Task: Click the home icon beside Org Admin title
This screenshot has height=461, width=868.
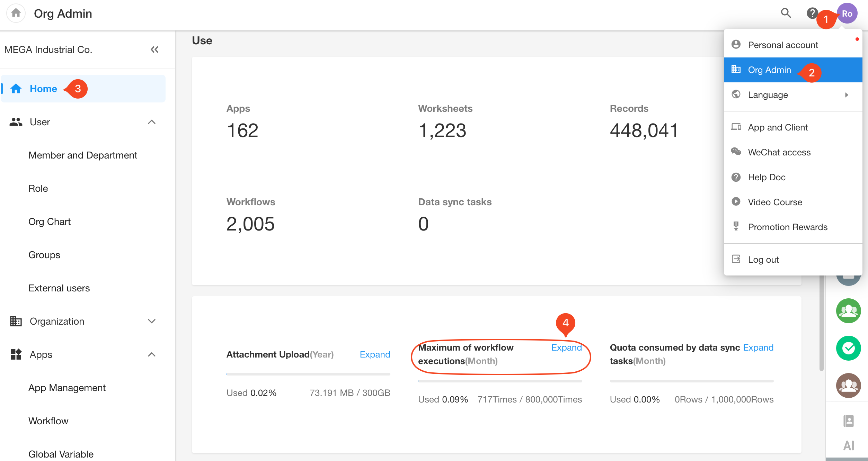Action: coord(16,13)
